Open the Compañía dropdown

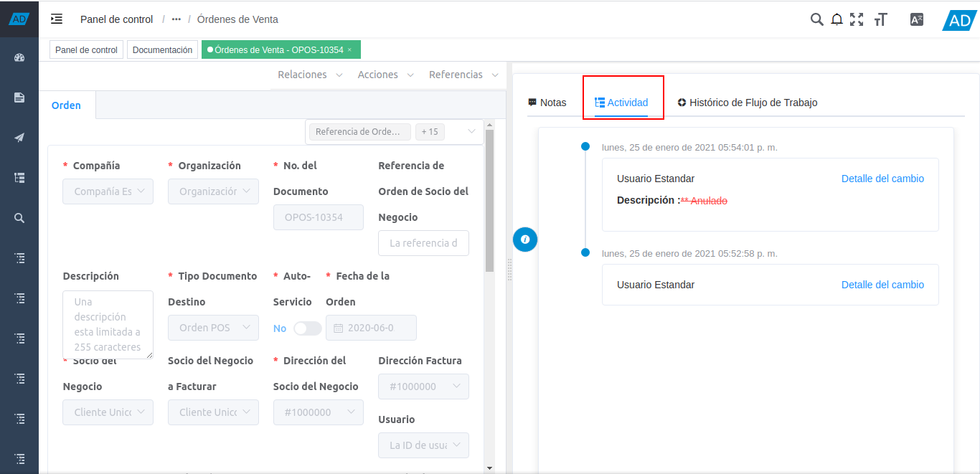pyautogui.click(x=108, y=191)
